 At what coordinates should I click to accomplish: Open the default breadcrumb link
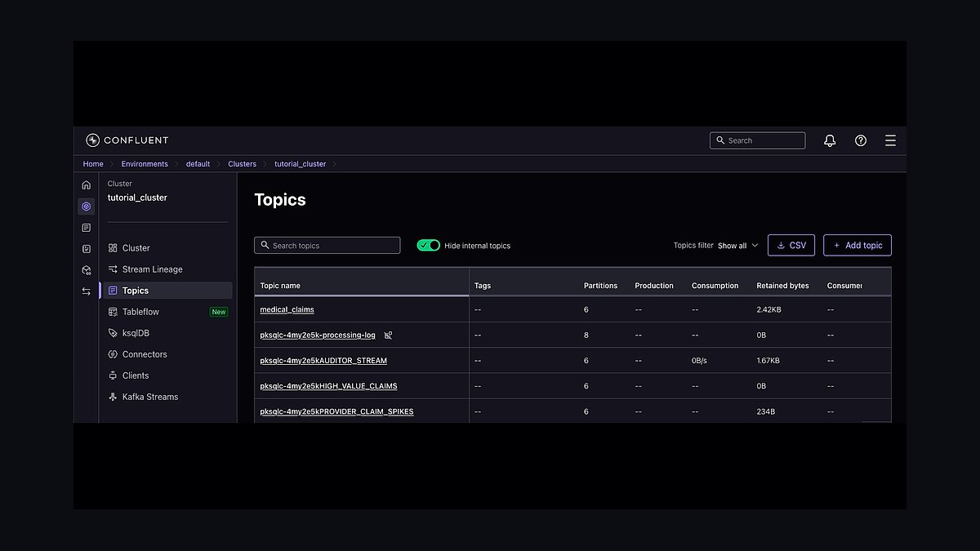point(198,164)
